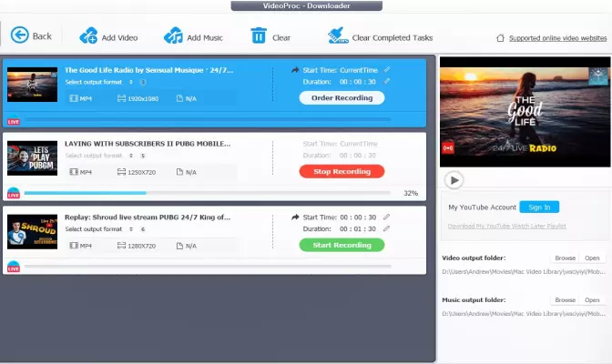612x364 pixels.
Task: Click LIVE badge on Good Life Radio task
Action: pos(14,120)
